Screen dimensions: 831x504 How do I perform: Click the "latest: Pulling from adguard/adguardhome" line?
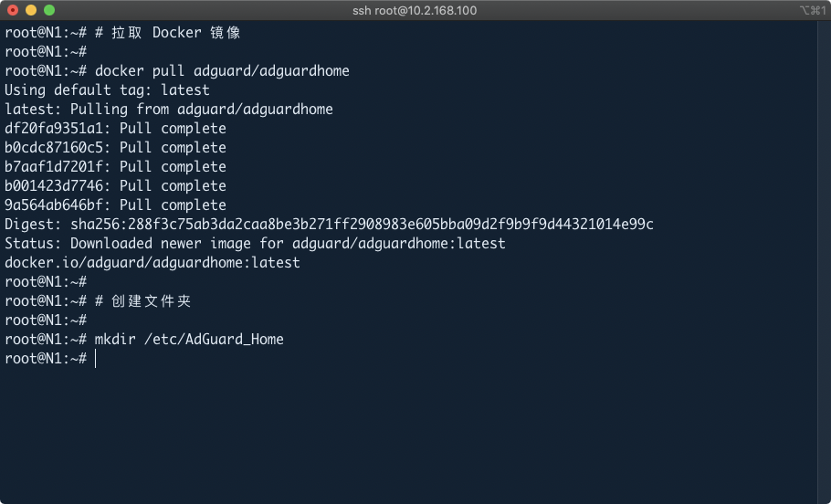(x=169, y=110)
